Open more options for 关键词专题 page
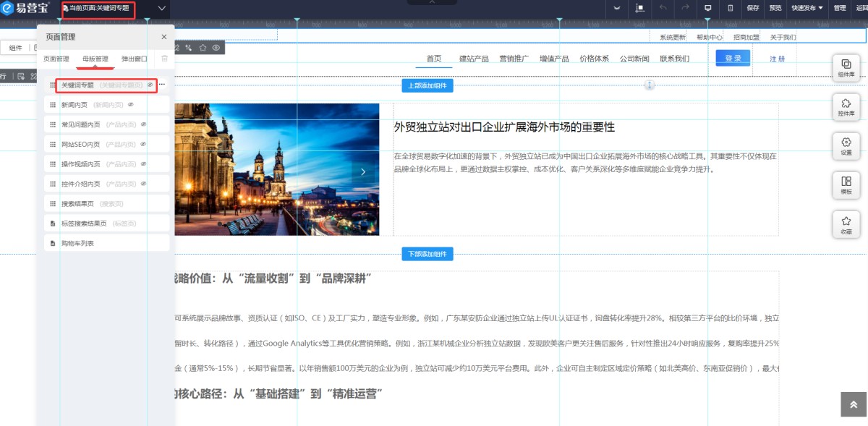The width and height of the screenshot is (868, 426). pyautogui.click(x=162, y=85)
